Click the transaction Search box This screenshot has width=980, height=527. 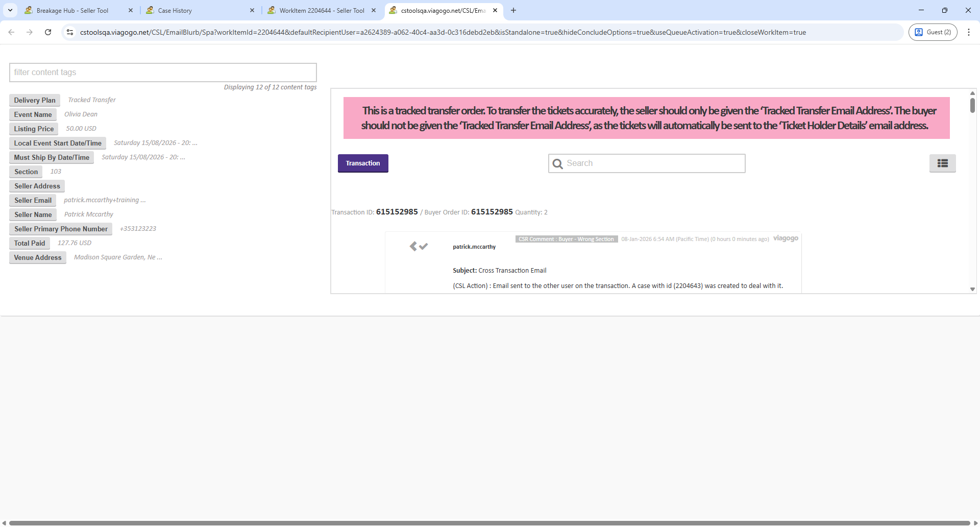(x=647, y=163)
